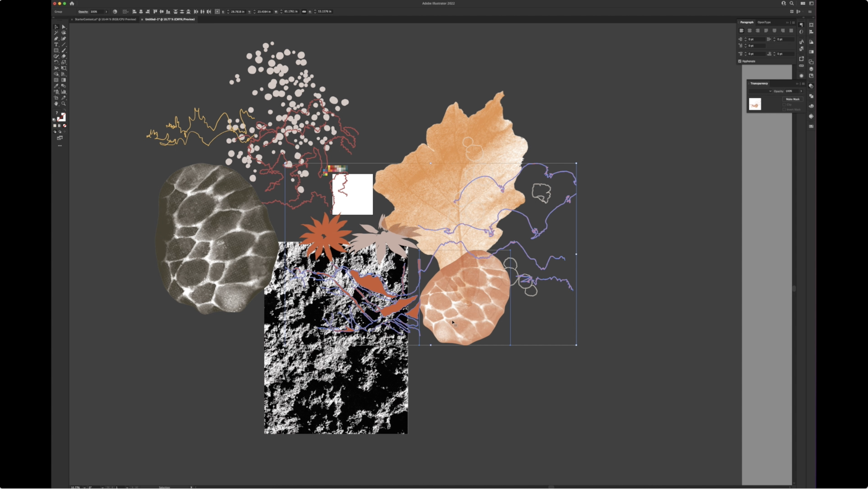Select the Artboard tool
Viewport: 868px width, 489px height.
click(56, 98)
